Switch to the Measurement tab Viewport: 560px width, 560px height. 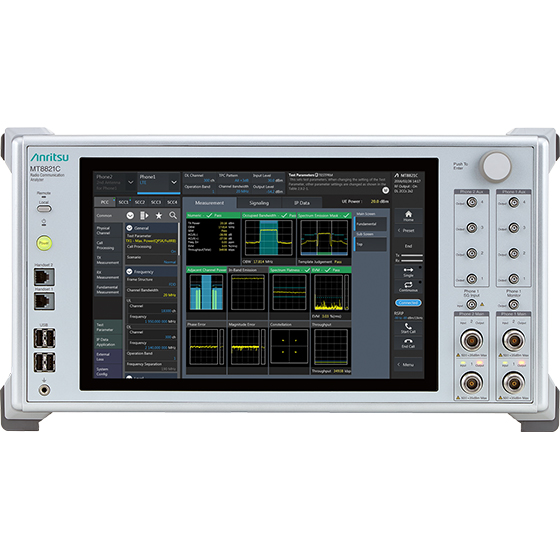[209, 203]
